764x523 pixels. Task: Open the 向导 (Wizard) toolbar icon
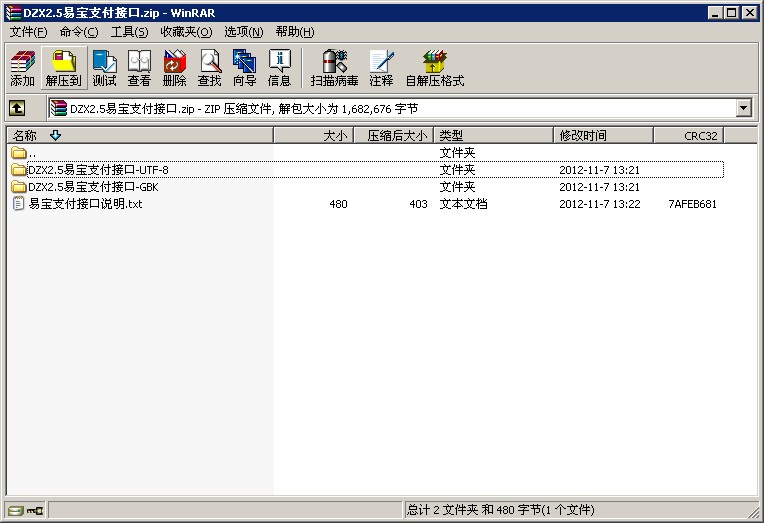coord(245,68)
